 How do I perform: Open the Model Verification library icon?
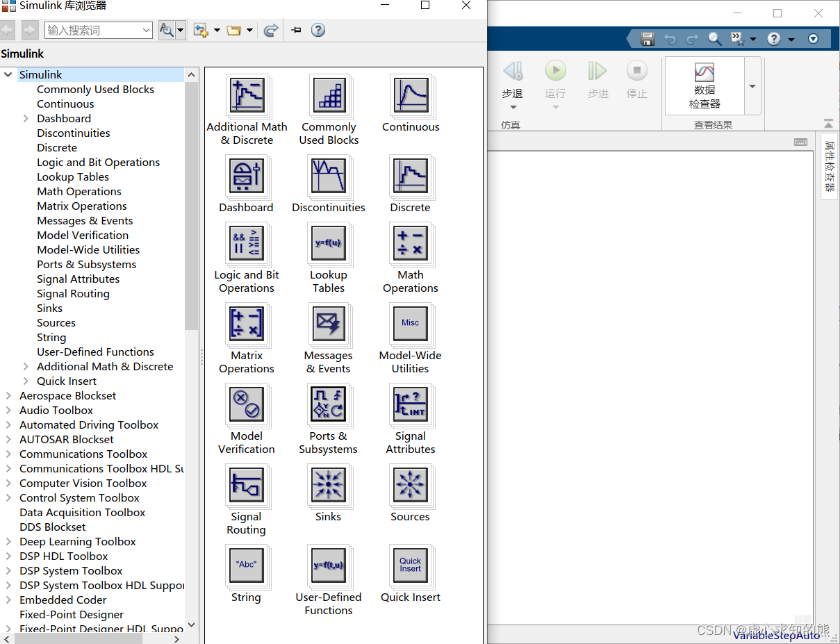(x=247, y=405)
